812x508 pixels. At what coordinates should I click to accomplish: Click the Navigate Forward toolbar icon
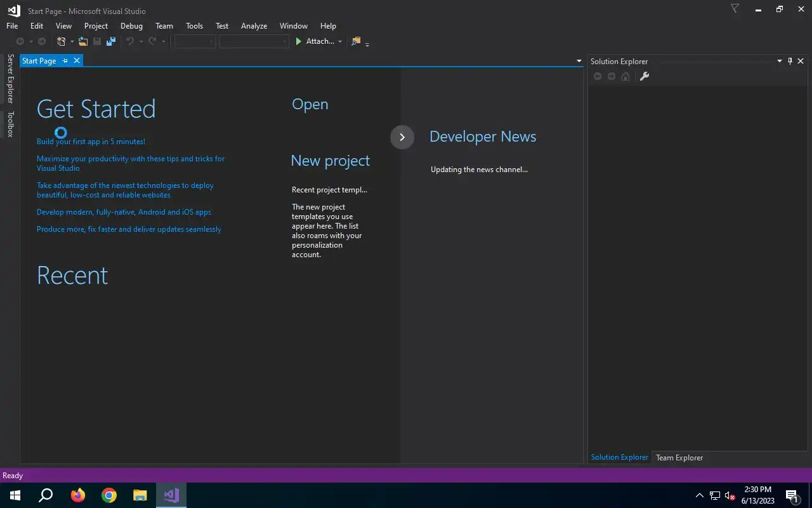coord(42,41)
